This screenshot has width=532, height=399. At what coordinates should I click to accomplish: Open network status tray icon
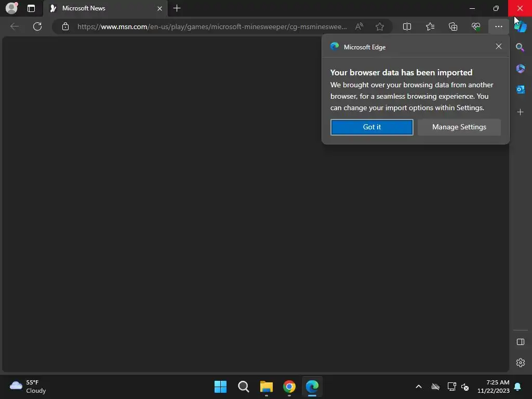(x=451, y=387)
